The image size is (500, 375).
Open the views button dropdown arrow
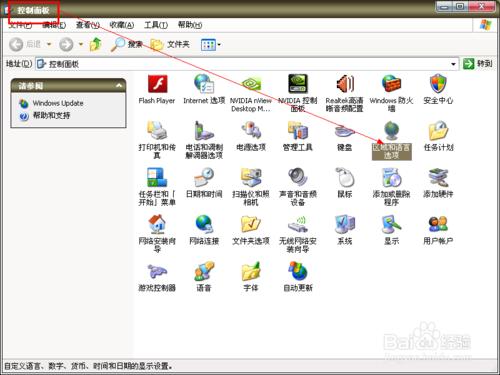pyautogui.click(x=219, y=44)
